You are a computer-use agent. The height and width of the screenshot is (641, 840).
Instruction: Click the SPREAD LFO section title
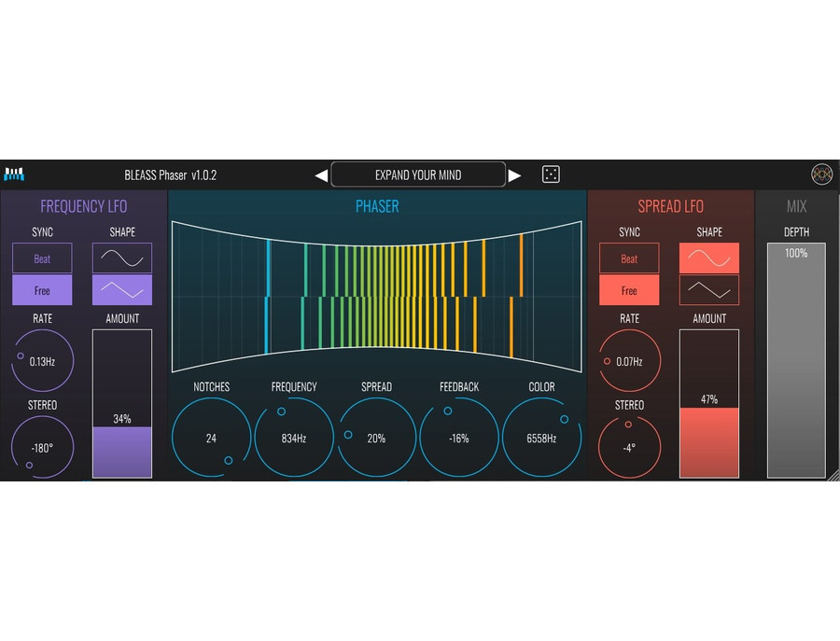coord(671,206)
